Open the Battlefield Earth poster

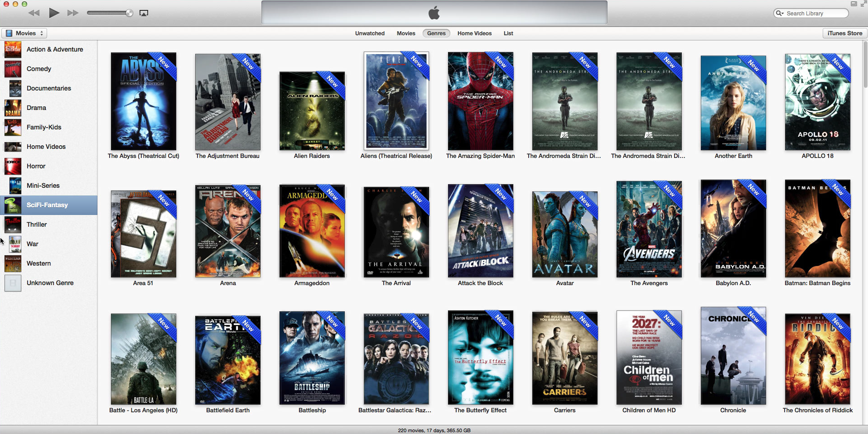tap(228, 360)
